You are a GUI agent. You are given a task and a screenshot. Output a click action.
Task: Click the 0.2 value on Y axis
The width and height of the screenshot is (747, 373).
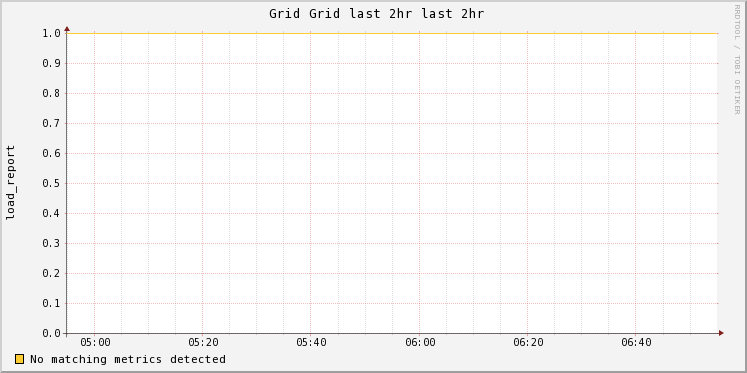[x=51, y=273]
